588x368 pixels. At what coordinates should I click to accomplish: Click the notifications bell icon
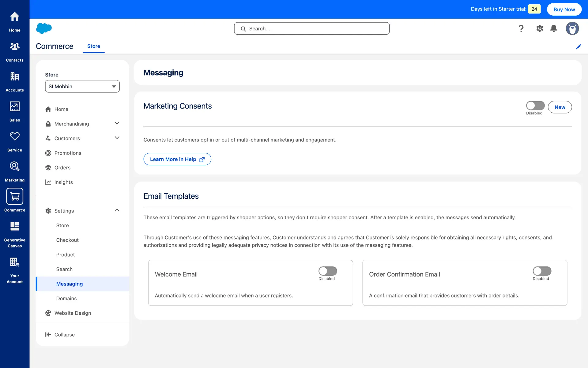[x=554, y=29]
